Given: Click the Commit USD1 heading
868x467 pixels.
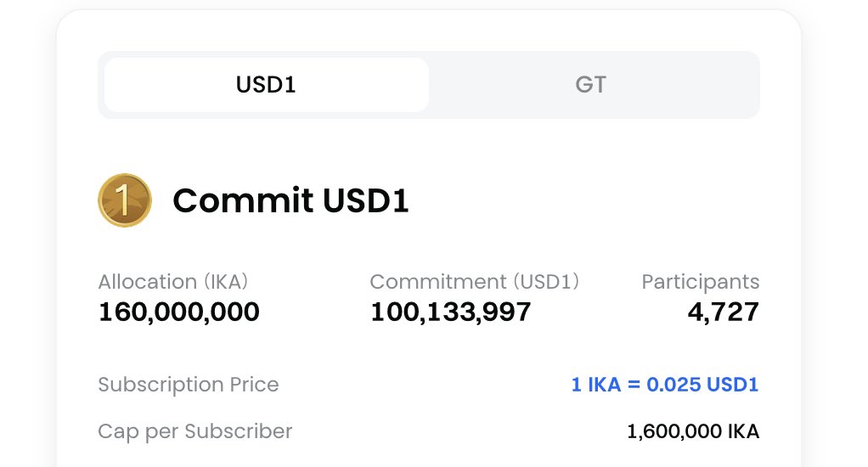Looking at the screenshot, I should coord(290,200).
